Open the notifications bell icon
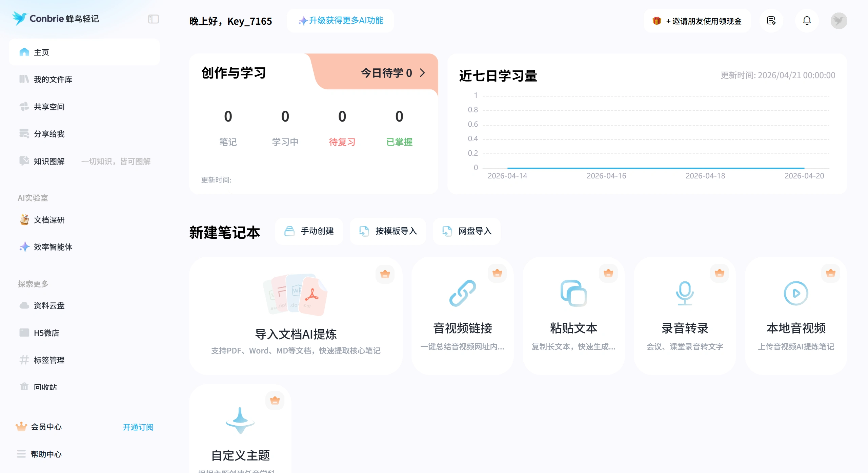 tap(807, 21)
